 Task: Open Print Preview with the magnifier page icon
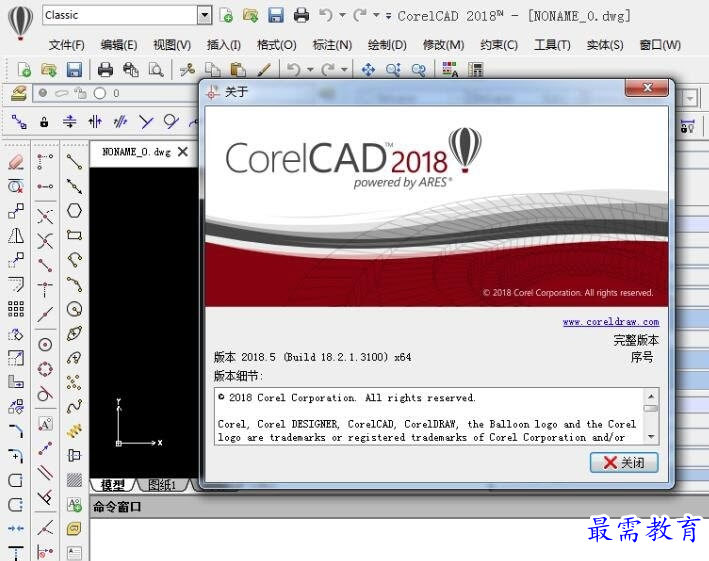point(156,70)
